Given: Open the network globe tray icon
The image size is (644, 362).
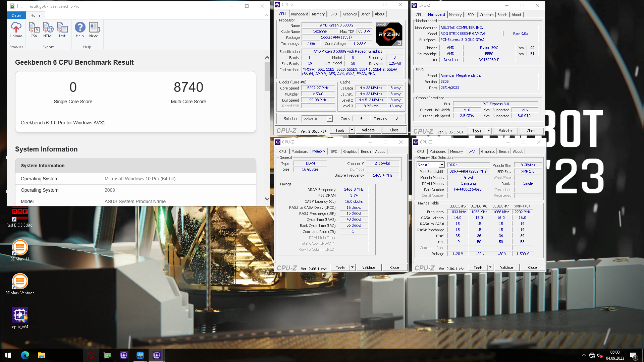Looking at the screenshot, I should coord(592,355).
